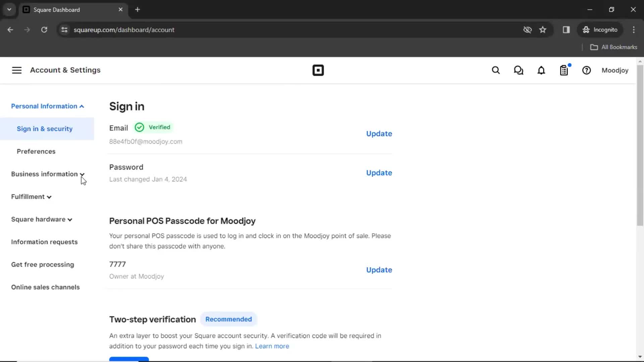644x362 pixels.
Task: Open the search icon in navigation
Action: tap(496, 70)
